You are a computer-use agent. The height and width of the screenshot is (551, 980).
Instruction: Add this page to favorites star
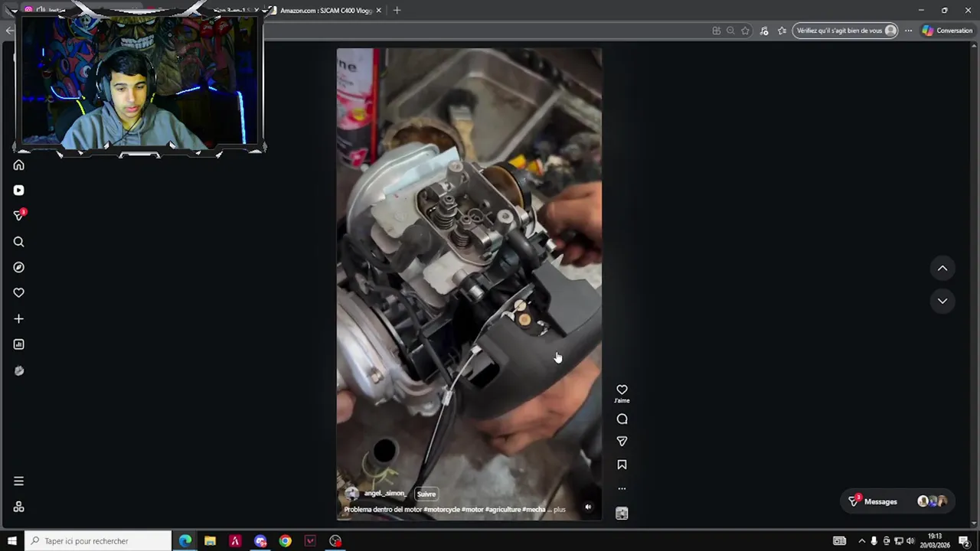(745, 31)
